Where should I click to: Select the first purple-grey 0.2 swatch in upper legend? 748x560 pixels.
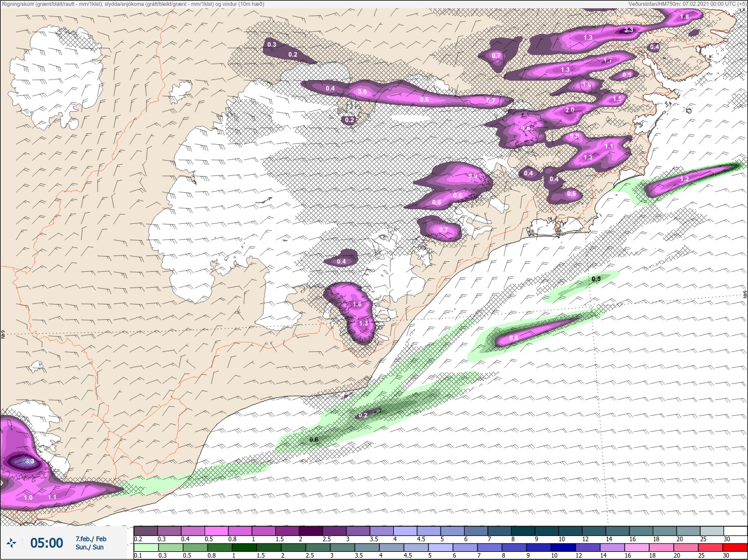click(146, 531)
